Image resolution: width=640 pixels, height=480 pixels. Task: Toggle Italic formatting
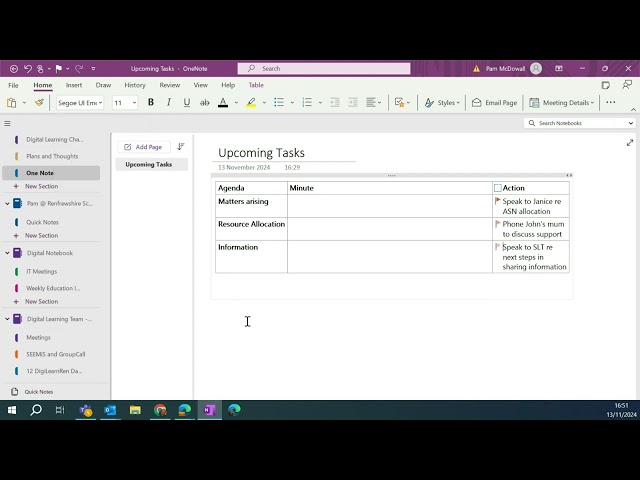[x=169, y=102]
